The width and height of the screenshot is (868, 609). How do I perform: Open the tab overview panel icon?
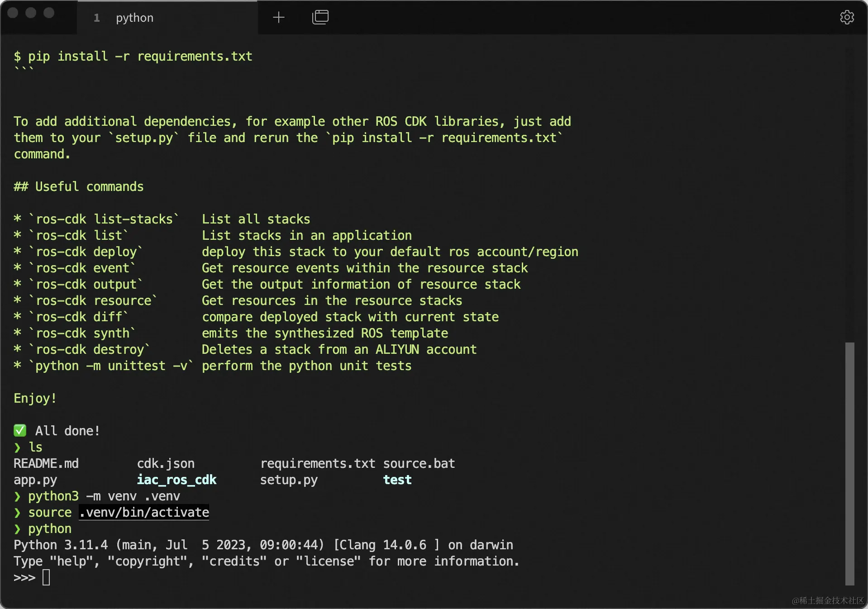pos(320,17)
